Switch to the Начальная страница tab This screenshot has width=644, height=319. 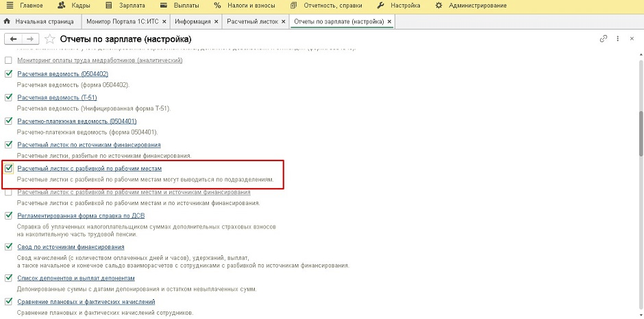click(x=45, y=21)
